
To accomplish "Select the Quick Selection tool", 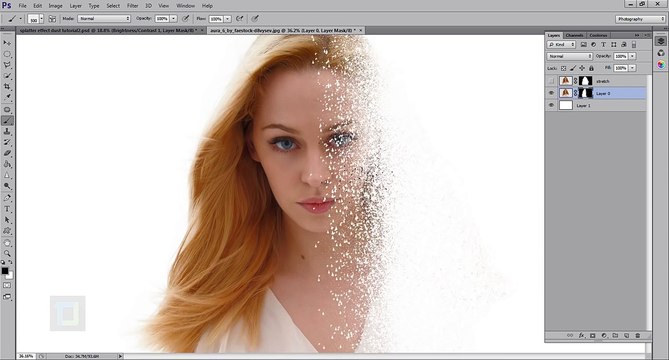I will point(7,75).
